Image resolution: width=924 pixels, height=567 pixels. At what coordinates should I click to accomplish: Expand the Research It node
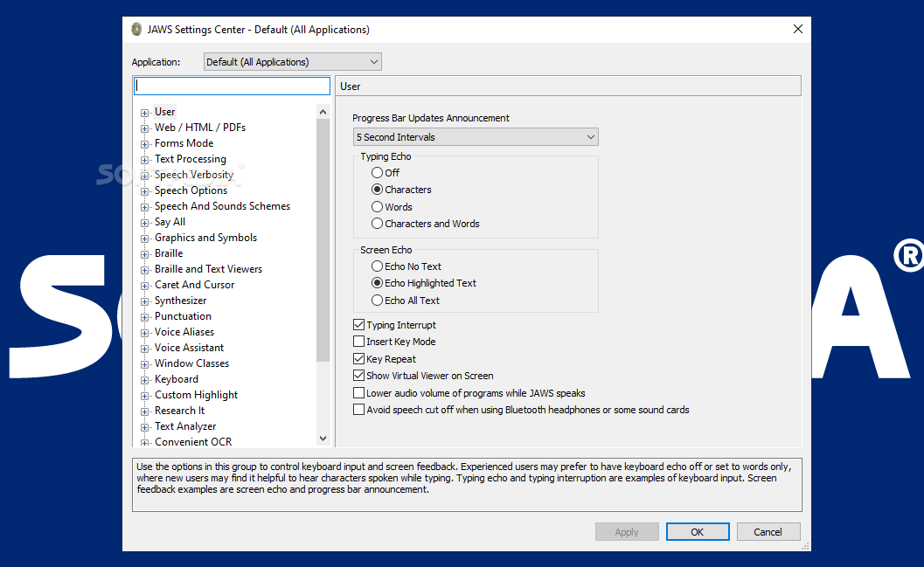pyautogui.click(x=144, y=411)
